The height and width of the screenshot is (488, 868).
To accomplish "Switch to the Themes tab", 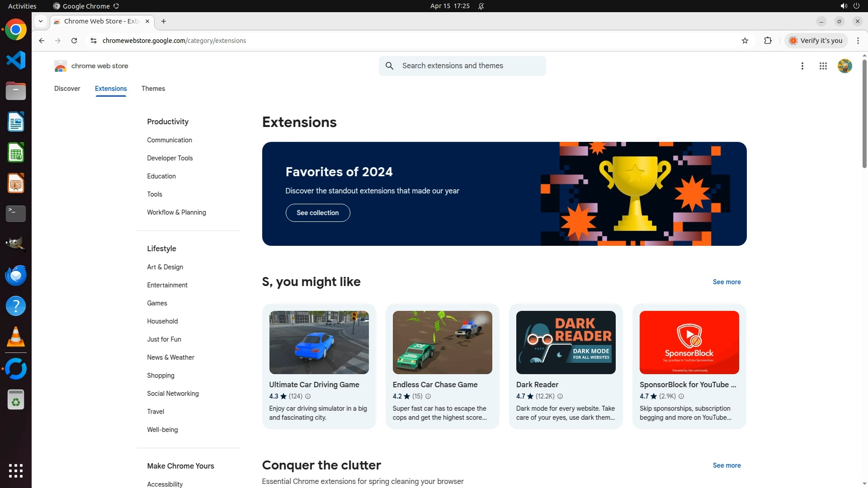I will click(153, 89).
